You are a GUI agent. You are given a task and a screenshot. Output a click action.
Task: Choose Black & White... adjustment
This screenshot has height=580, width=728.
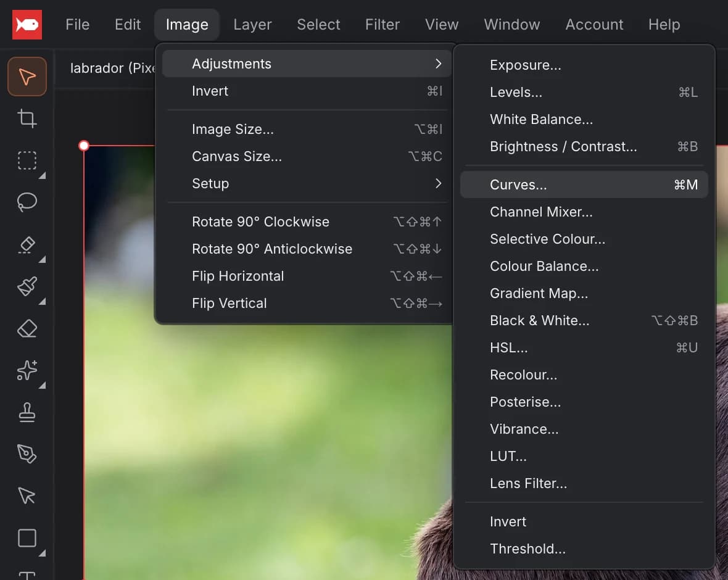pyautogui.click(x=584, y=320)
